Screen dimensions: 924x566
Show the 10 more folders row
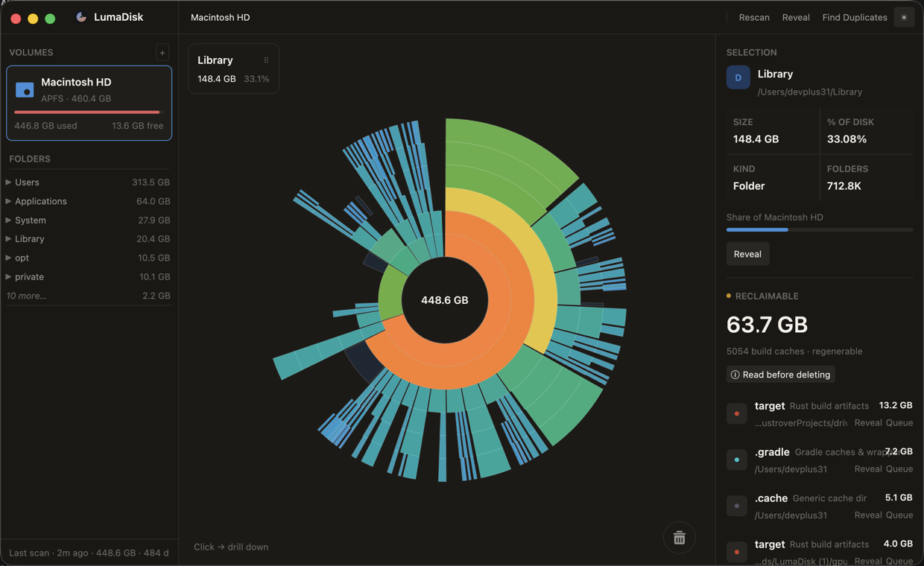(x=89, y=296)
